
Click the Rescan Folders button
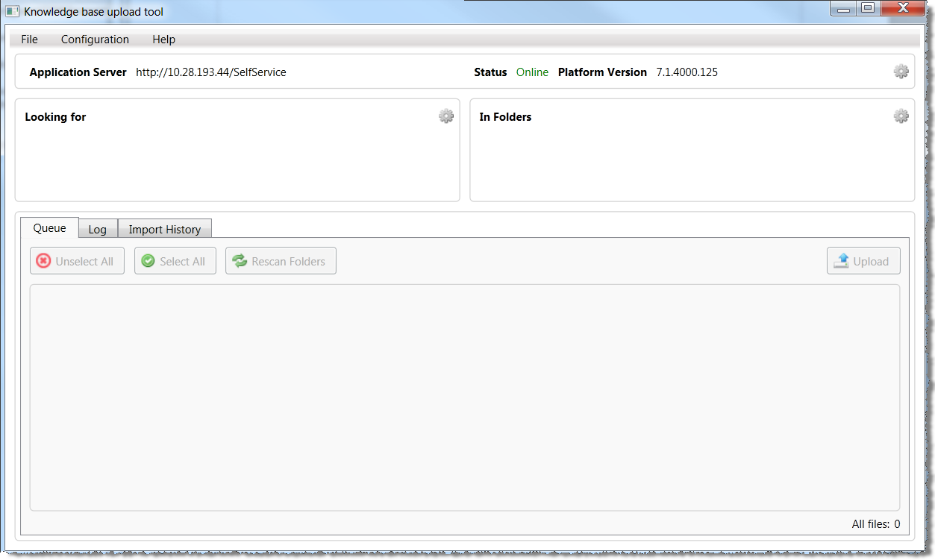(281, 261)
